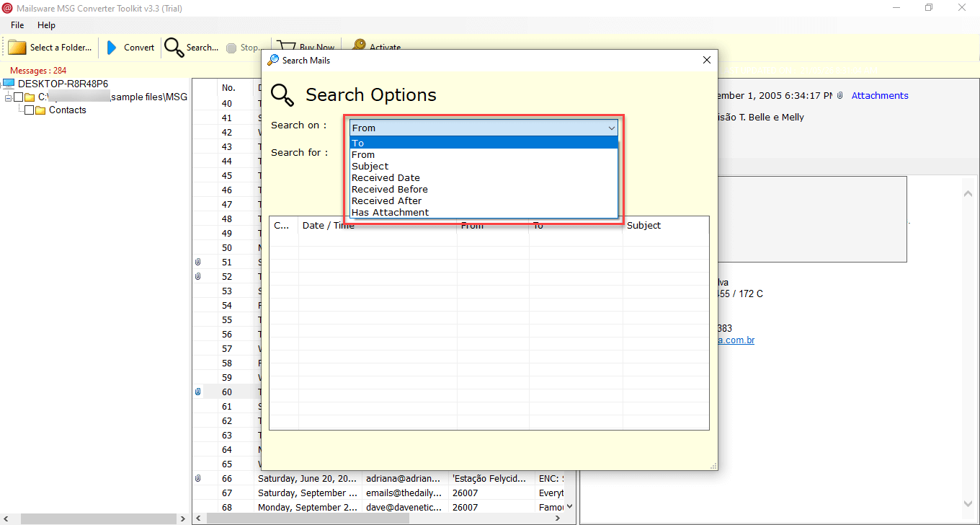Click up arrow of the preview pane scrollbar
This screenshot has width=980, height=525.
click(968, 193)
